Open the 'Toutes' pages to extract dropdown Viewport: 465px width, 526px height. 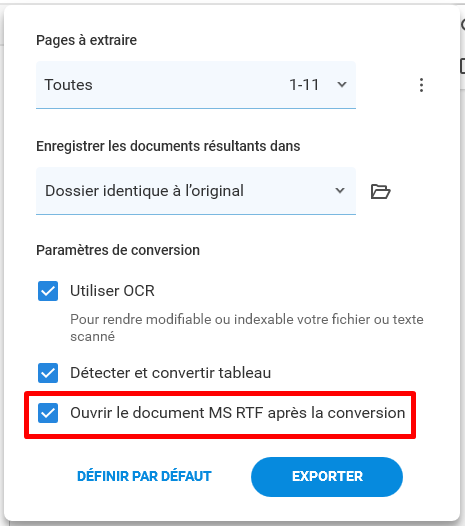click(x=196, y=85)
